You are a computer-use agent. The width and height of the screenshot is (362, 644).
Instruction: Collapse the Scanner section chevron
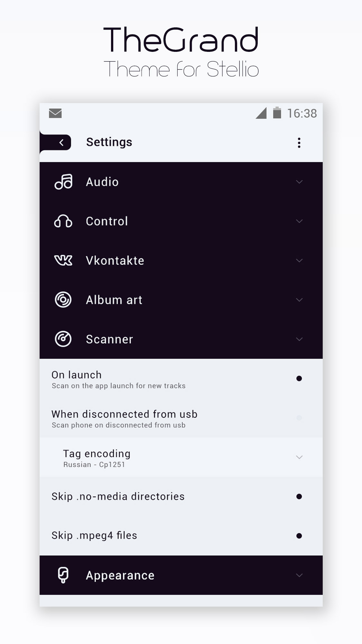[299, 339]
